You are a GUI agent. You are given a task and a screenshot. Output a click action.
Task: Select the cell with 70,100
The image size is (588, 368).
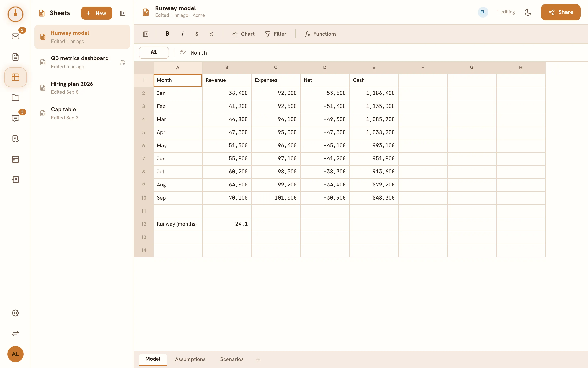coord(227,198)
